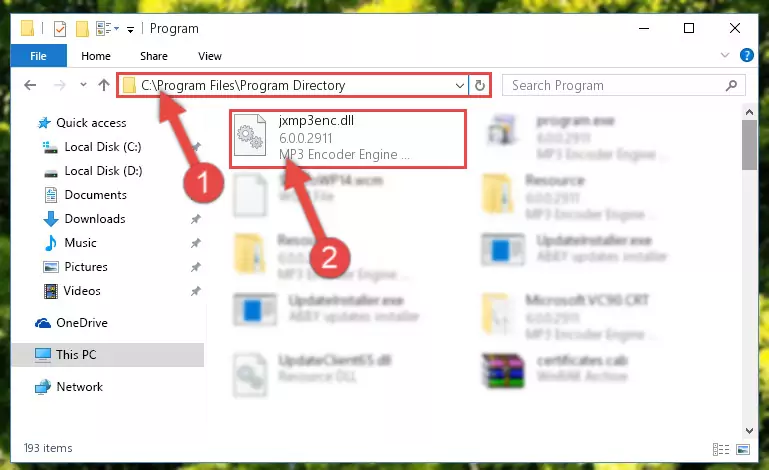Close the Program window
The height and width of the screenshot is (470, 769).
pyautogui.click(x=735, y=28)
